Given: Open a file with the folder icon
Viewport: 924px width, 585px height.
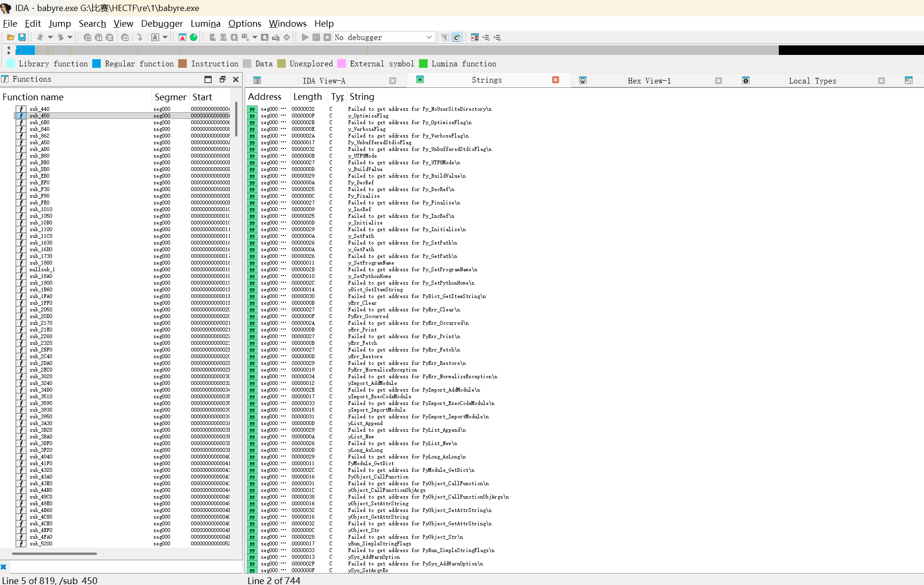Looking at the screenshot, I should [10, 37].
